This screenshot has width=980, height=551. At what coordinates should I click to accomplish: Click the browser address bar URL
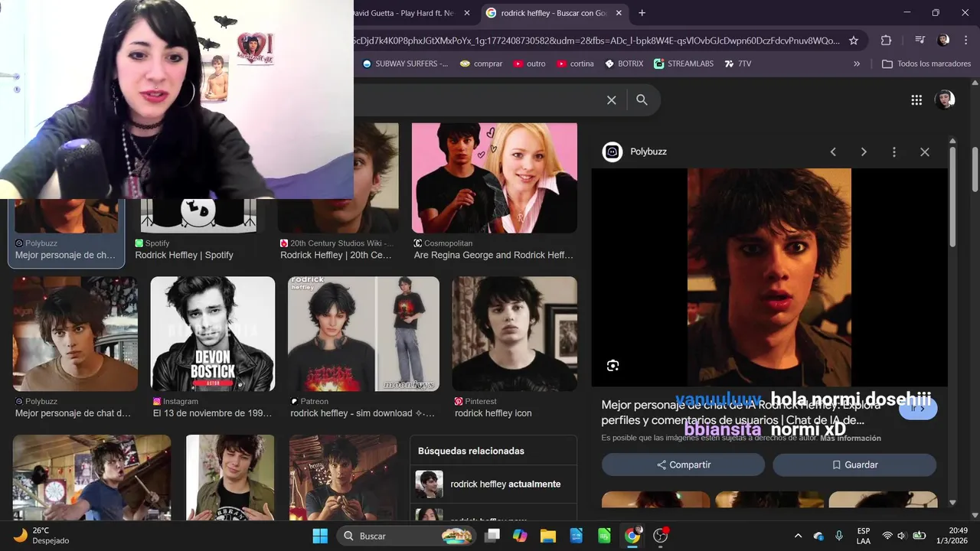point(597,41)
